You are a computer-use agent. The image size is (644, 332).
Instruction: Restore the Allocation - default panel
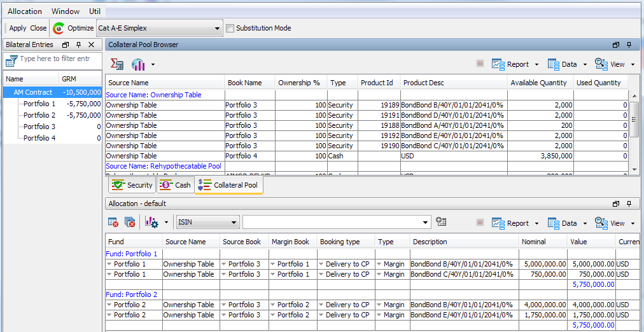pyautogui.click(x=615, y=204)
